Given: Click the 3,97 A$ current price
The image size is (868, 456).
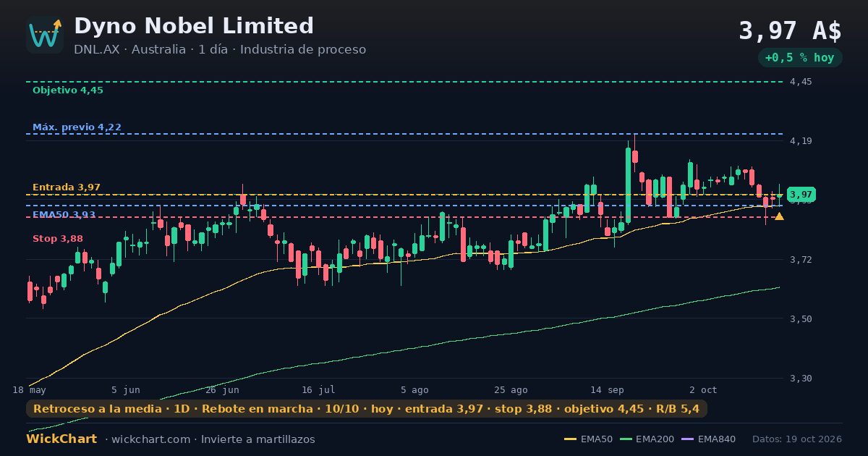Looking at the screenshot, I should click(x=790, y=31).
